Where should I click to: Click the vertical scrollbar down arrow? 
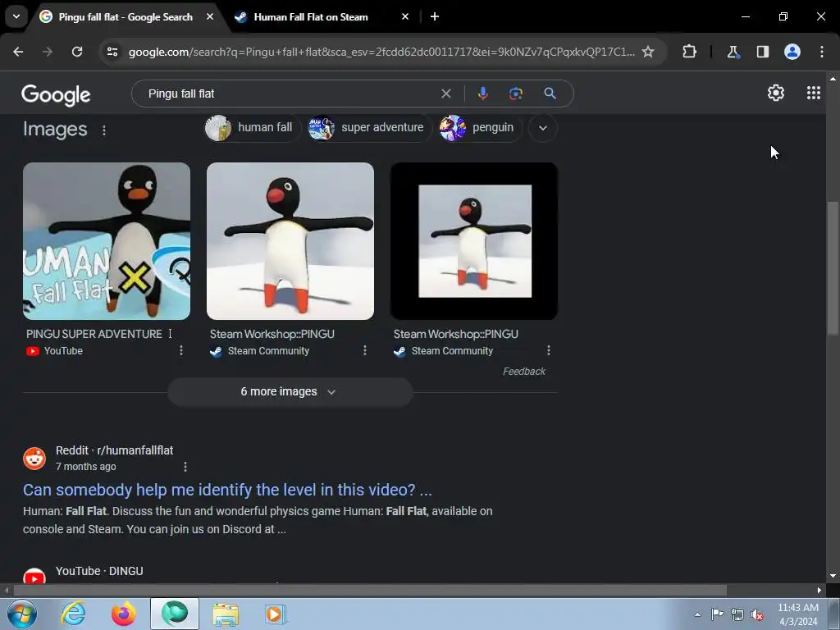tap(833, 576)
